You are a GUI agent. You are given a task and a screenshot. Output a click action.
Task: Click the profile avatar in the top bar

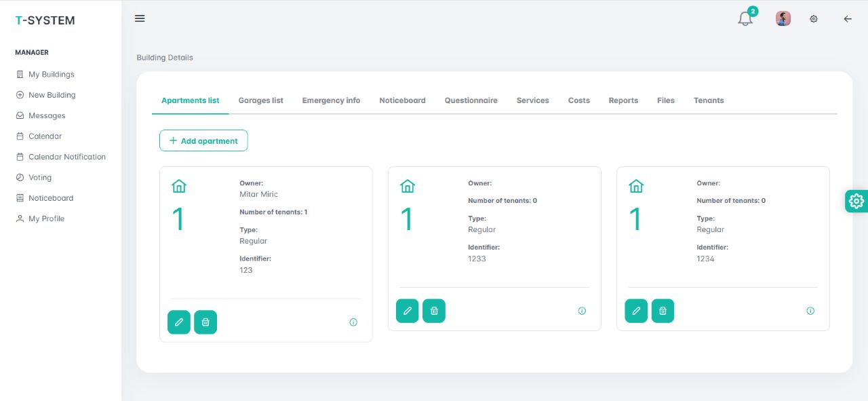(783, 18)
